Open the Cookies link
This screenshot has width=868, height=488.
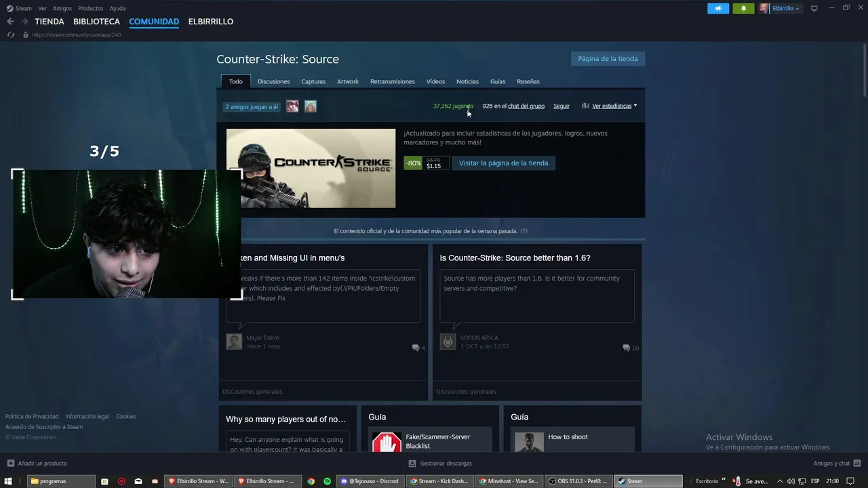tap(125, 416)
